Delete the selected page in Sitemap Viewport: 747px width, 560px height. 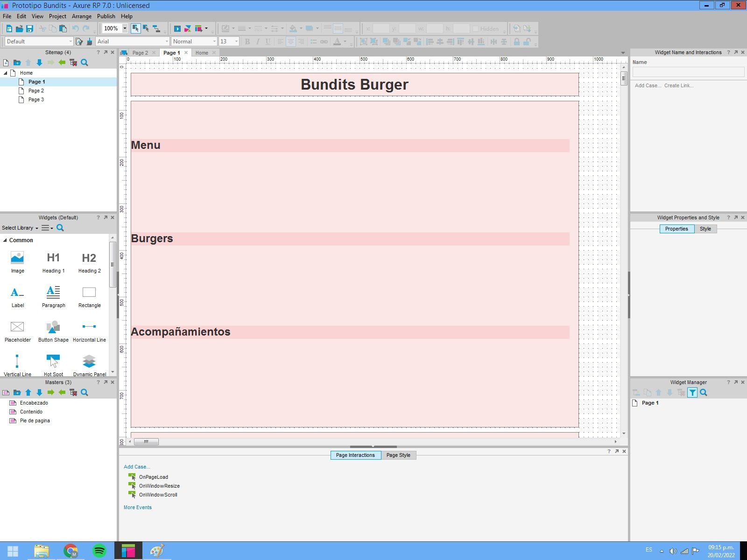[x=73, y=63]
